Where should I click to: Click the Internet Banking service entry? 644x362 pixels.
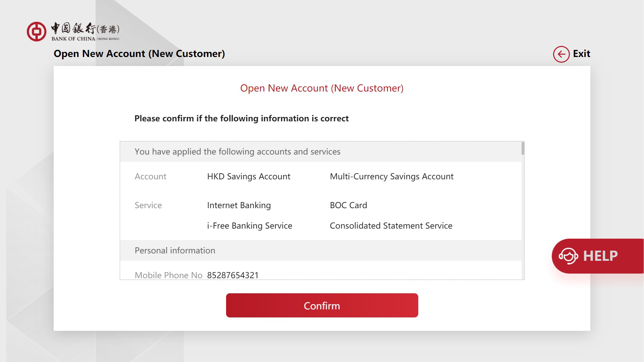tap(239, 205)
